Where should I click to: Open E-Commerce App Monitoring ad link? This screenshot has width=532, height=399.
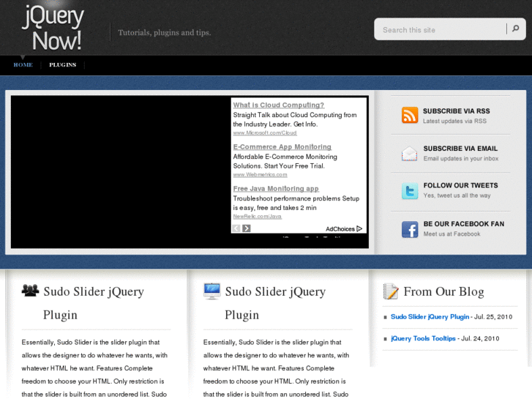282,146
